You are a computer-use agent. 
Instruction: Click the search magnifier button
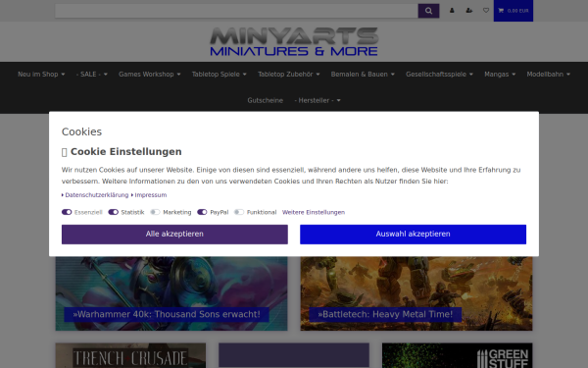pyautogui.click(x=428, y=11)
